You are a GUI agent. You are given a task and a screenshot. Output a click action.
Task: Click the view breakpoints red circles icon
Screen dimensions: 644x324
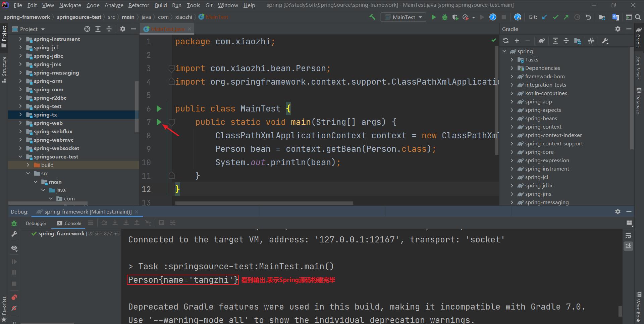(x=14, y=297)
